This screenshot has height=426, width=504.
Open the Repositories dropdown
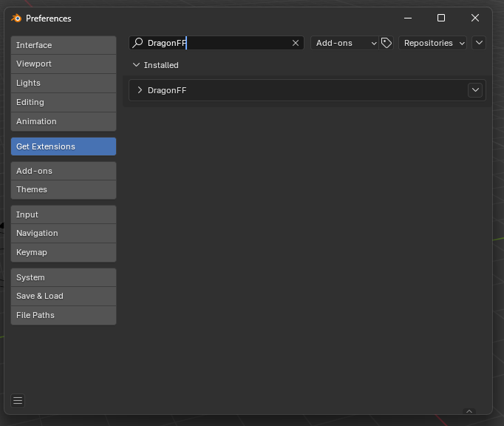click(432, 43)
